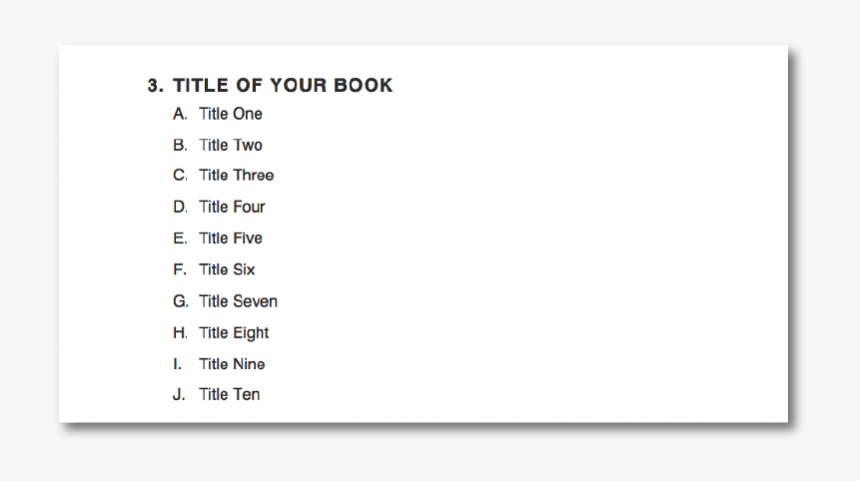Image resolution: width=860 pixels, height=481 pixels.
Task: Select the "Title Seven" list item
Action: [238, 301]
